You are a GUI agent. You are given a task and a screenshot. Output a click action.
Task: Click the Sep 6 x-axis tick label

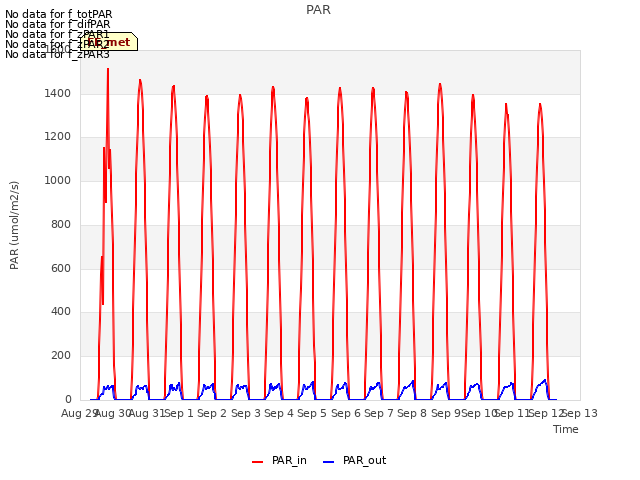(346, 413)
